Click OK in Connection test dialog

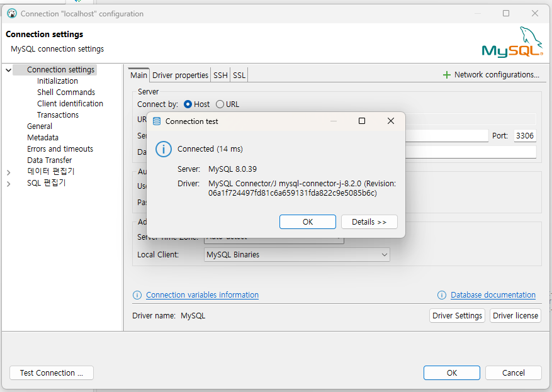[x=308, y=221]
